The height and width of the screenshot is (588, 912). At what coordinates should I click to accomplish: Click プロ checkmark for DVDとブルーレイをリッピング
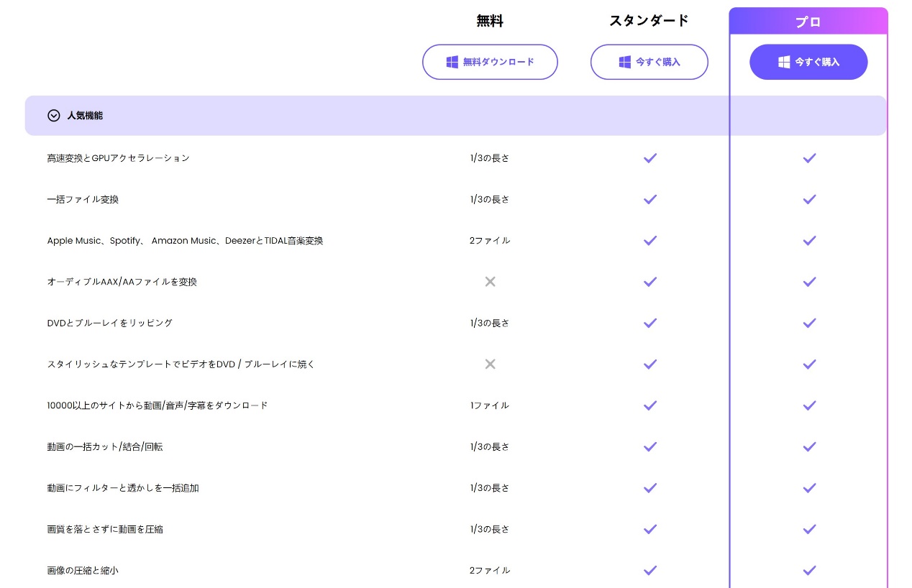point(809,323)
